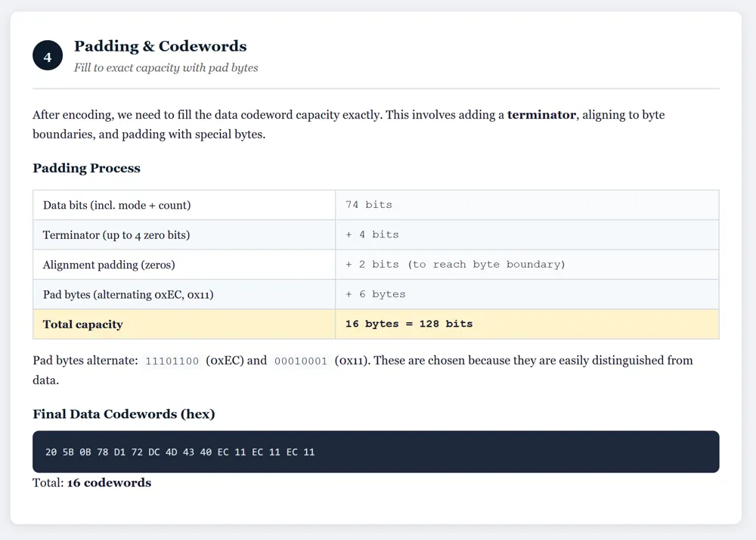Click the 'Final Data Codewords (hex)' subheading
Viewport: 756px width, 540px height.
(124, 414)
